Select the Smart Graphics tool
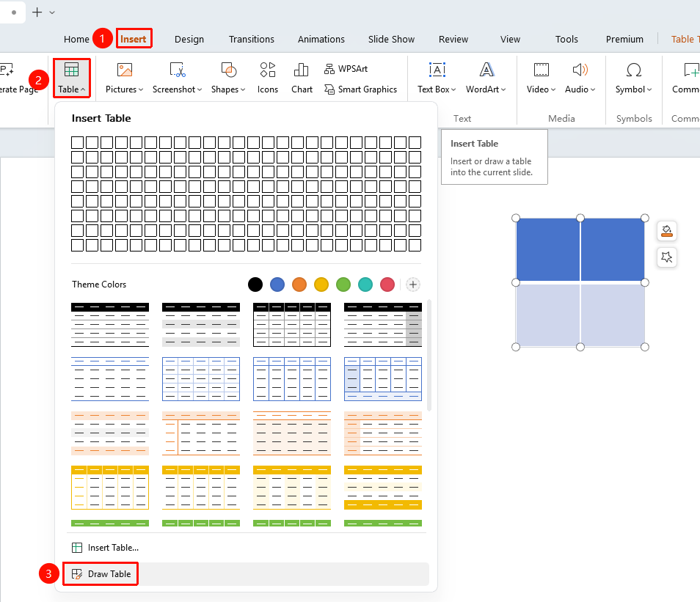The image size is (700, 602). [x=361, y=89]
